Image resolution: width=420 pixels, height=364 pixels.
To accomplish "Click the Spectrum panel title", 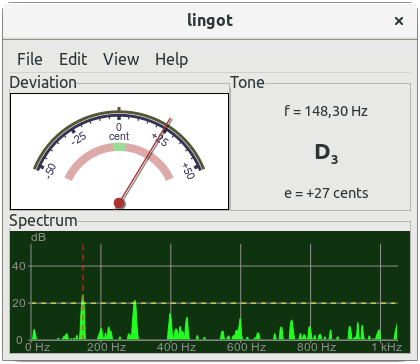I will pos(43,221).
